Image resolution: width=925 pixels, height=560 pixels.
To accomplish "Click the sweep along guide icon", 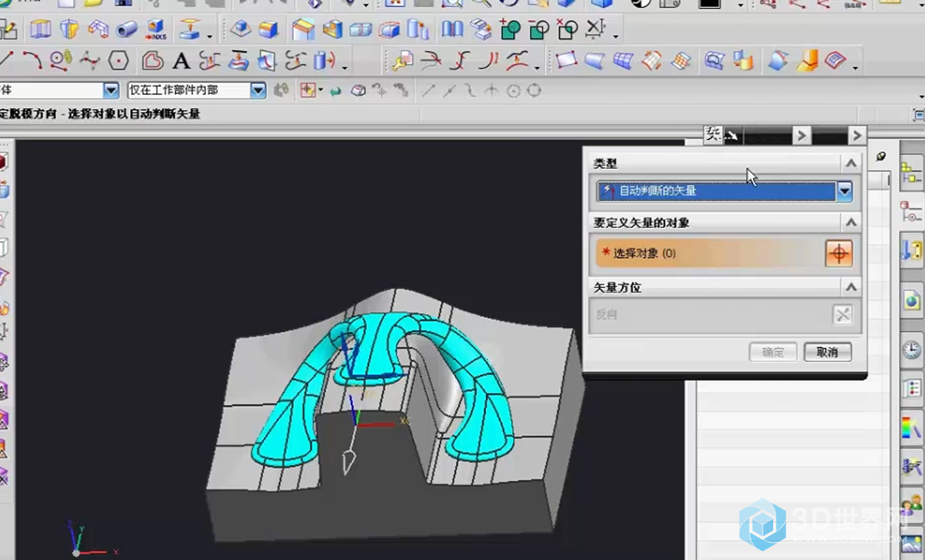I will (99, 29).
